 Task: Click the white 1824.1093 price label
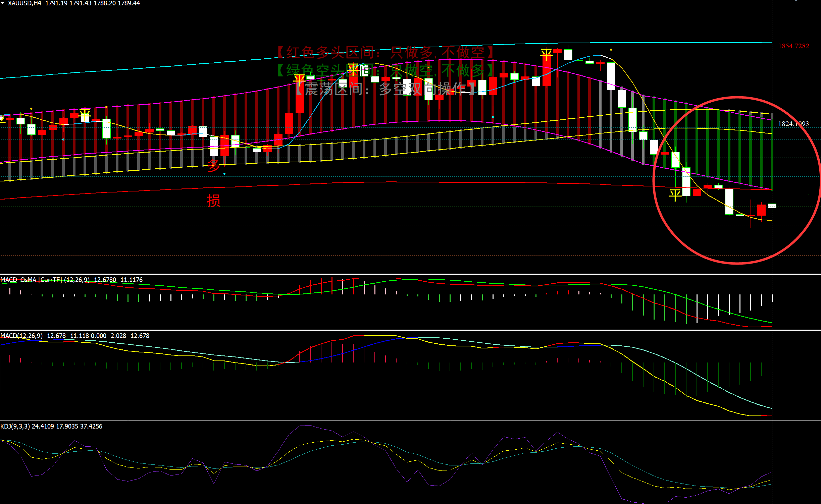click(793, 124)
